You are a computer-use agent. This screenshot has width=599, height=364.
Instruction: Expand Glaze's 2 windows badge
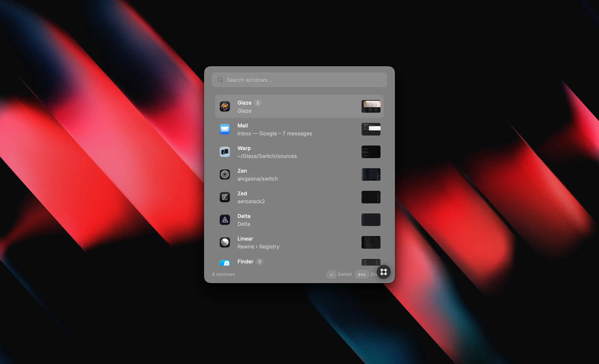258,103
